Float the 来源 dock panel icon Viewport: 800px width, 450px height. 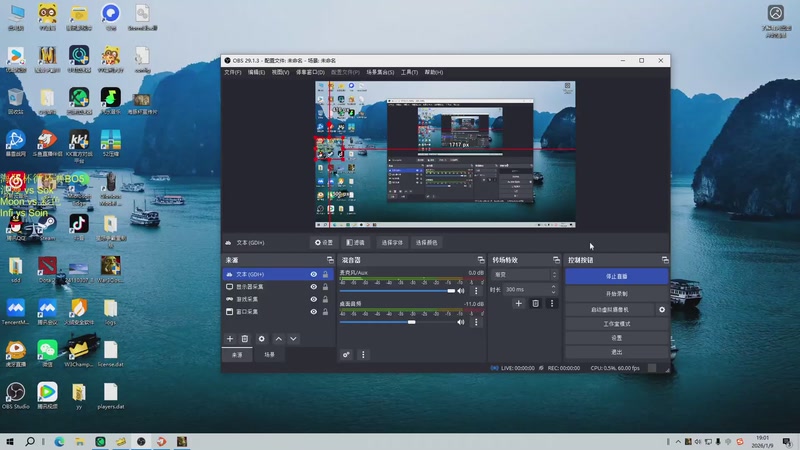[330, 260]
